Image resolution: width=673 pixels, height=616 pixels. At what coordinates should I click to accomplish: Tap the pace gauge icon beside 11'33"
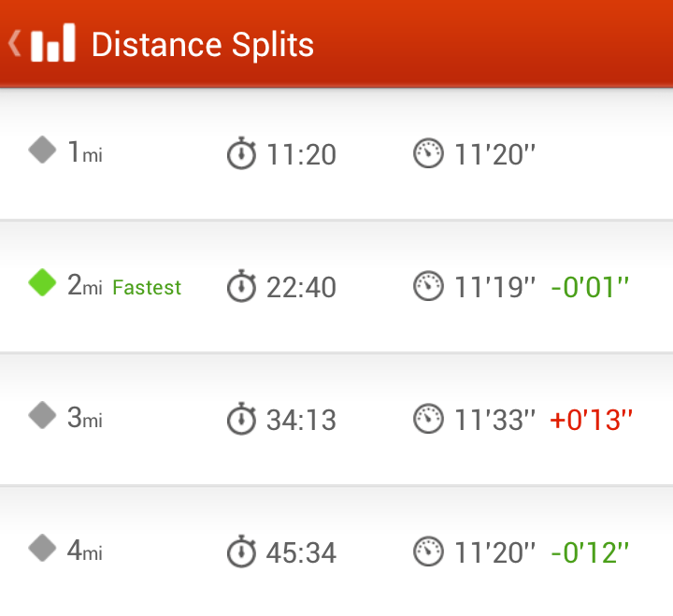point(428,419)
